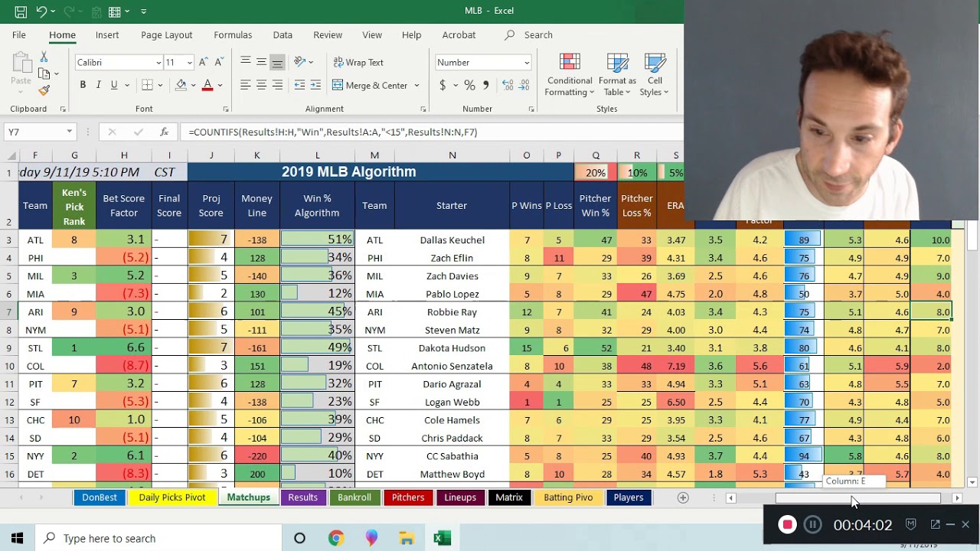Toggle Wrap Text for the cell
Viewport: 980px width, 551px height.
358,62
